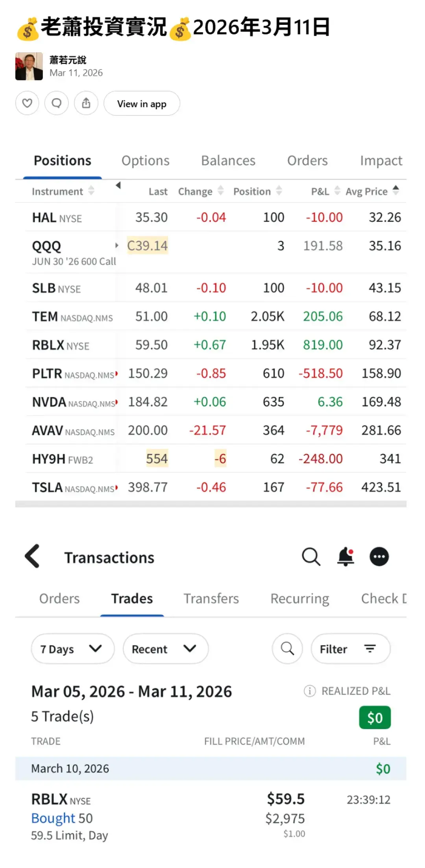
Task: Open the notifications bell icon
Action: pyautogui.click(x=346, y=557)
